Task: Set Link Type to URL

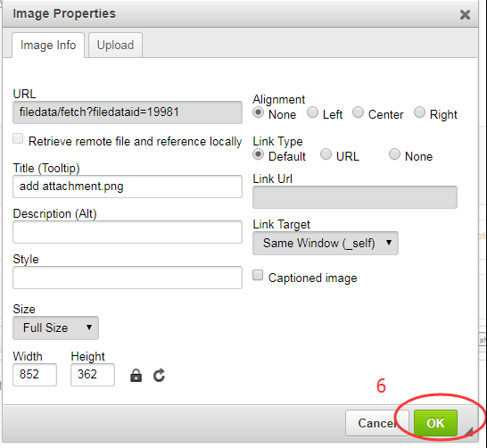Action: (326, 154)
